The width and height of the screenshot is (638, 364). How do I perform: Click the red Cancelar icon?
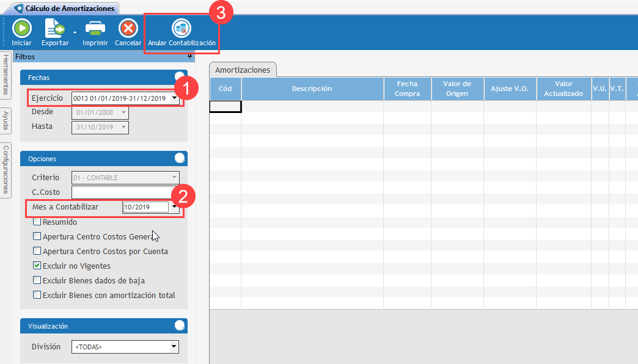[x=128, y=28]
